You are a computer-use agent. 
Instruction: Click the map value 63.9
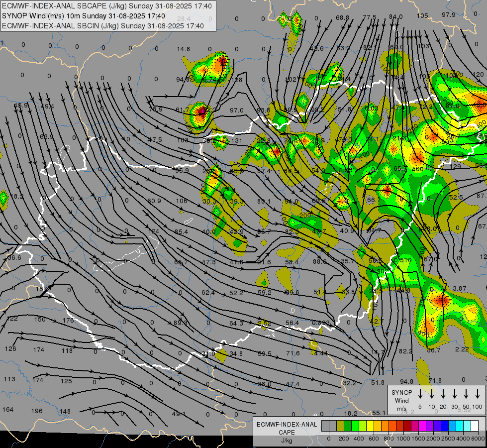(x=46, y=136)
